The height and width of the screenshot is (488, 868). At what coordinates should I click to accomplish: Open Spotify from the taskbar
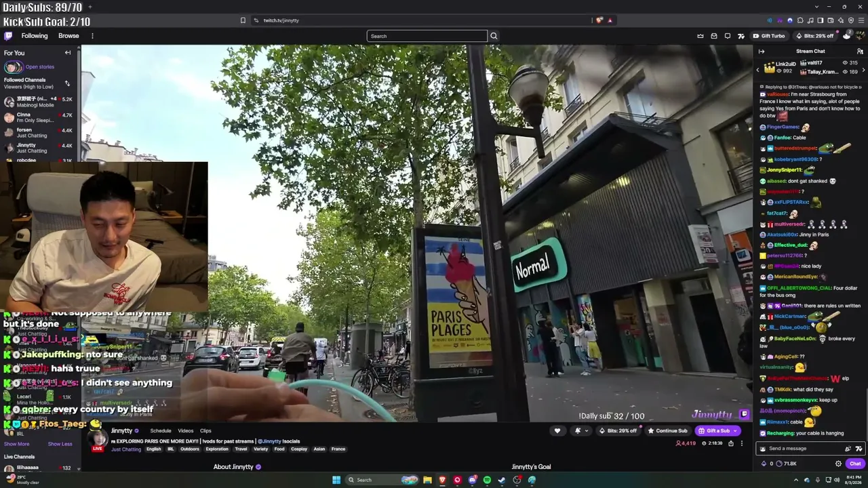click(487, 480)
